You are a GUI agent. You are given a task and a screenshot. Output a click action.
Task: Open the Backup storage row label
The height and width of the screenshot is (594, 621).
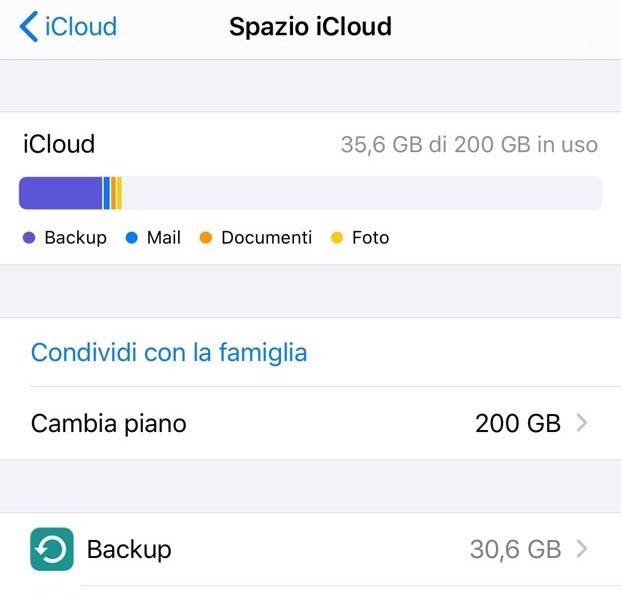tap(129, 549)
